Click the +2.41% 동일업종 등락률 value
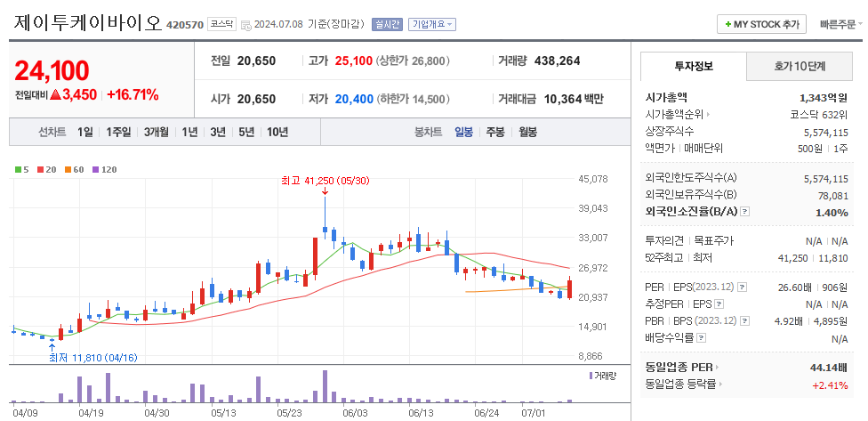 830,385
